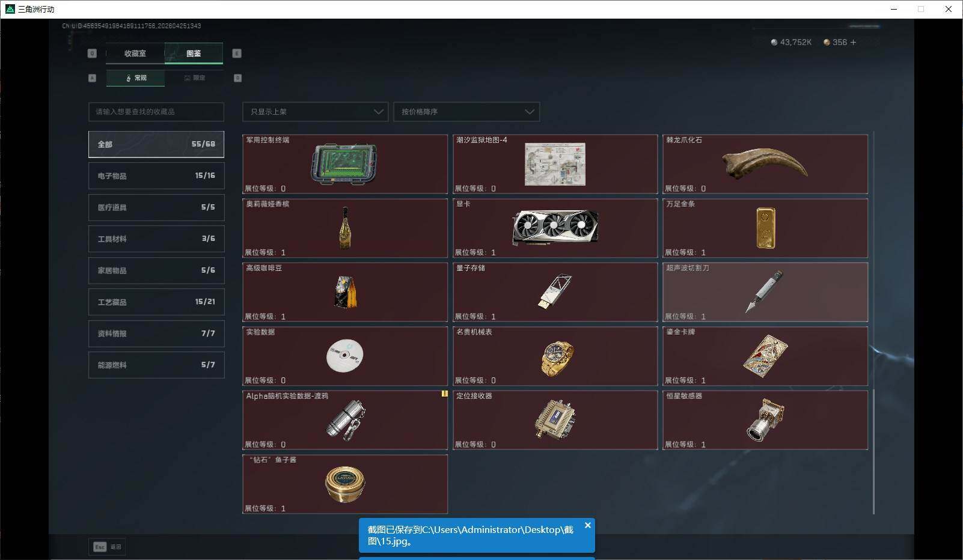Filter by 家居物品 category
This screenshot has width=963, height=560.
click(156, 270)
